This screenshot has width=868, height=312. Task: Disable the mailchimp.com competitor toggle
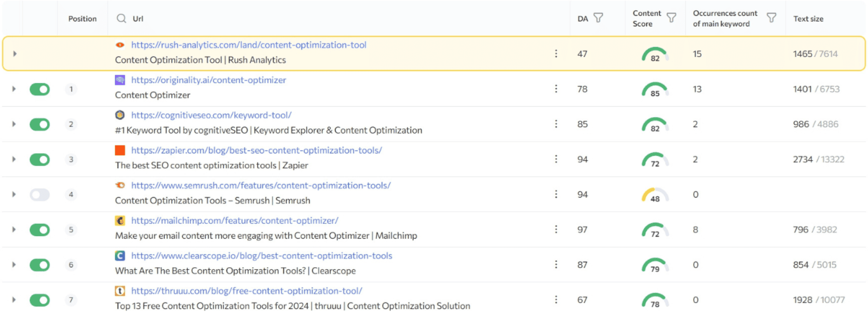40,229
